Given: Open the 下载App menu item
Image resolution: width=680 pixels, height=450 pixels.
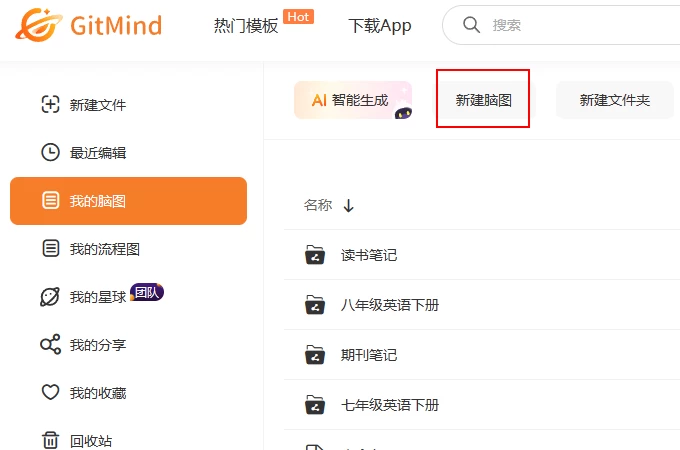Looking at the screenshot, I should [x=380, y=26].
